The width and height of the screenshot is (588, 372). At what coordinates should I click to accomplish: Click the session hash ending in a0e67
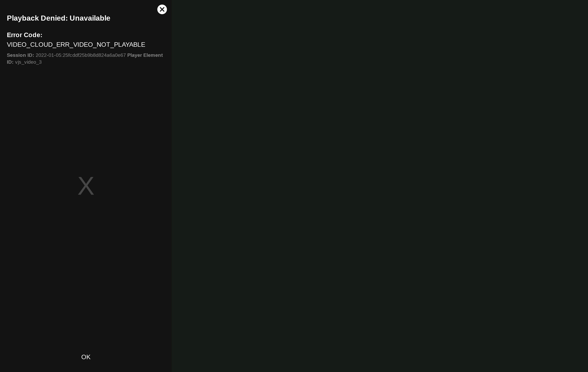(94, 55)
